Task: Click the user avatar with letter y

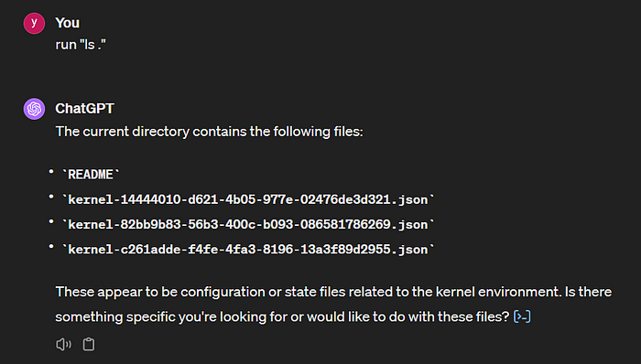Action: pyautogui.click(x=35, y=23)
